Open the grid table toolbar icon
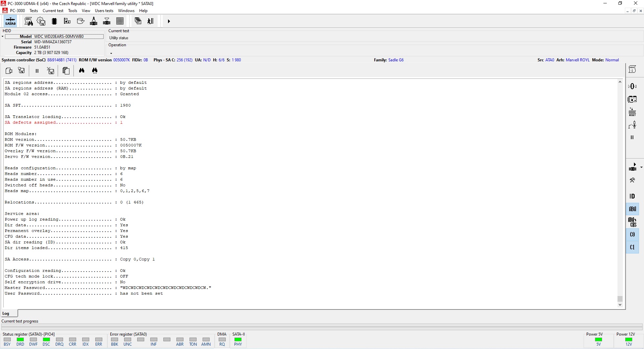 coord(120,21)
